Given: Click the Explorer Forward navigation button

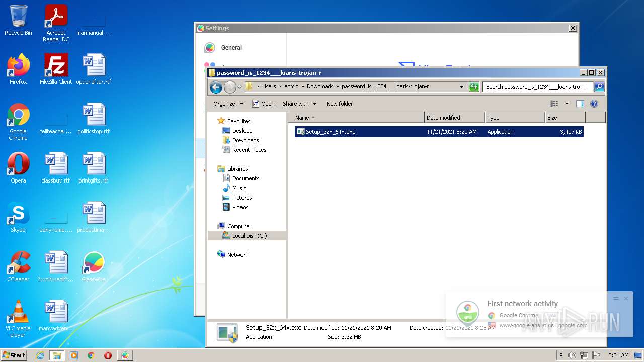Looking at the screenshot, I should [230, 87].
